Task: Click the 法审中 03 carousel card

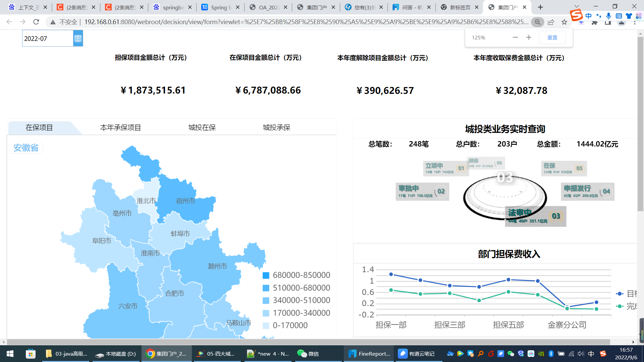Action: tap(536, 217)
